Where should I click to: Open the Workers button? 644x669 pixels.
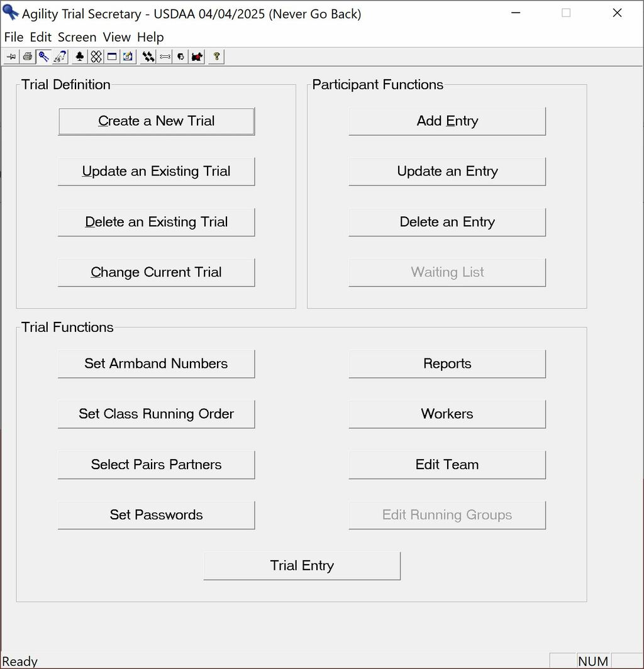click(447, 414)
